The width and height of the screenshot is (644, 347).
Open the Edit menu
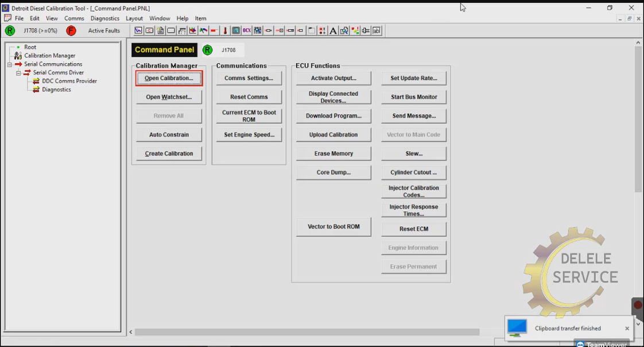point(34,18)
